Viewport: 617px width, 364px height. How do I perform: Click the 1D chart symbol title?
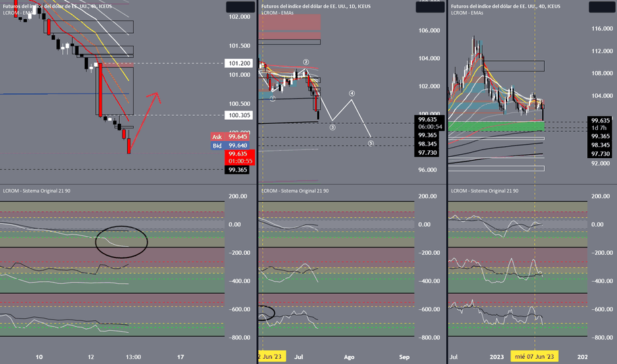[x=316, y=7]
